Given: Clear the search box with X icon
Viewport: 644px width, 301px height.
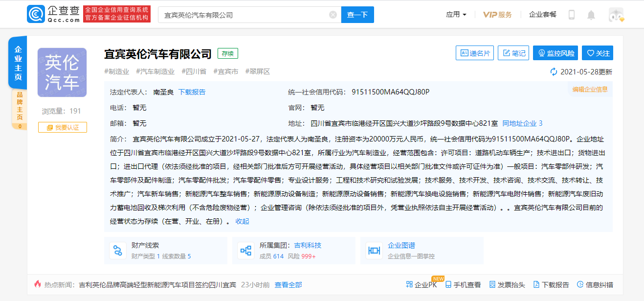Looking at the screenshot, I should [x=333, y=15].
